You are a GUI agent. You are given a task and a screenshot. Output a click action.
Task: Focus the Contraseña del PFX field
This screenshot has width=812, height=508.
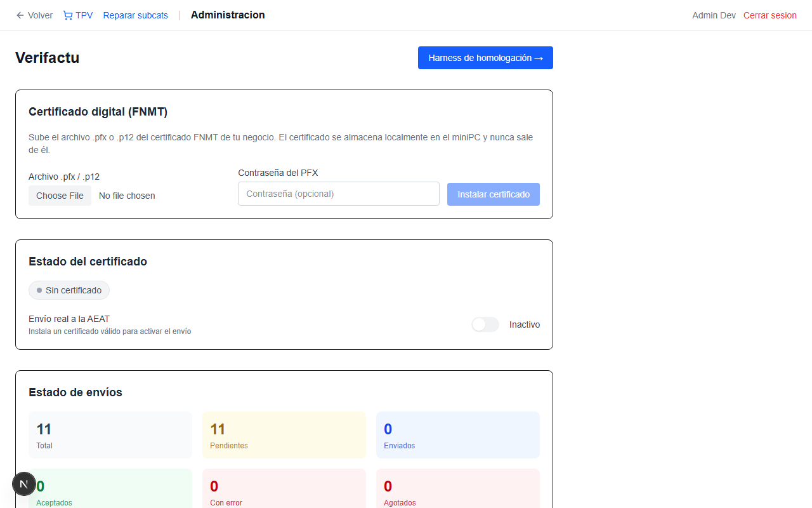click(339, 194)
